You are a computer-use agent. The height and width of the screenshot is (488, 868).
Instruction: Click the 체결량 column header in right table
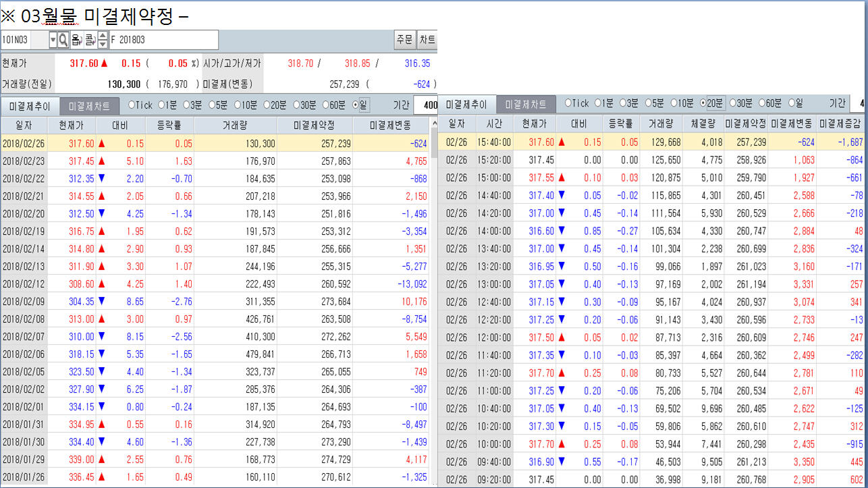703,124
